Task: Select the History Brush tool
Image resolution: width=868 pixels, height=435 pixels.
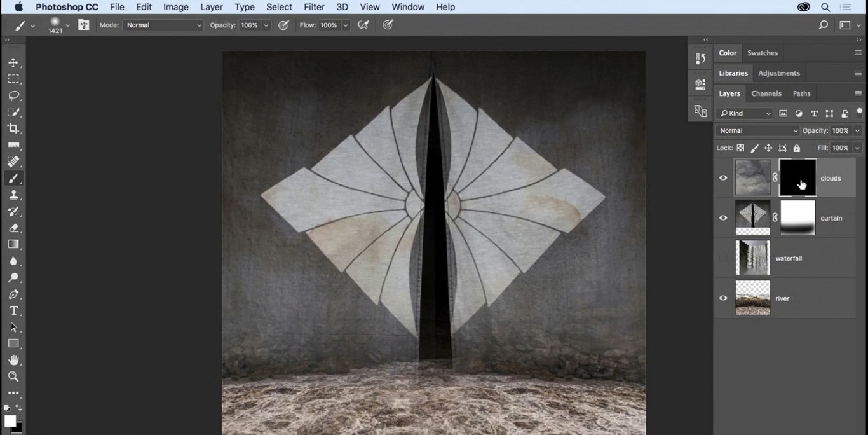Action: tap(13, 212)
